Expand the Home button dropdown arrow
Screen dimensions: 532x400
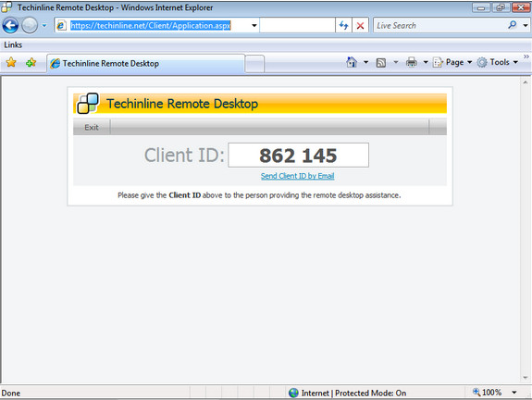click(x=365, y=62)
